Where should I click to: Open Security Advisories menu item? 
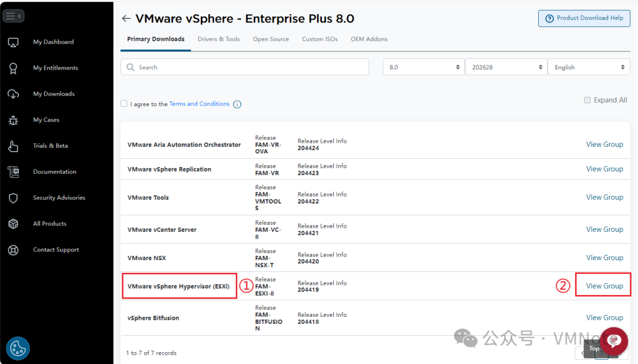[59, 198]
